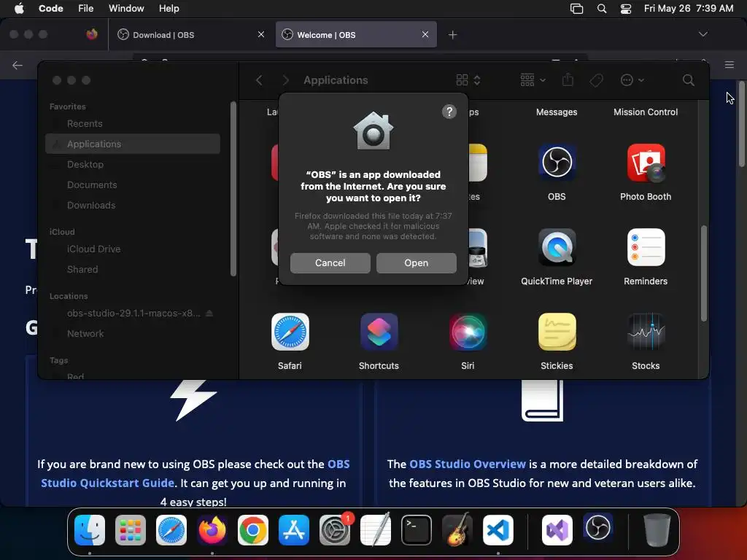The height and width of the screenshot is (560, 747).
Task: Open a new Firefox tab
Action: click(x=452, y=35)
